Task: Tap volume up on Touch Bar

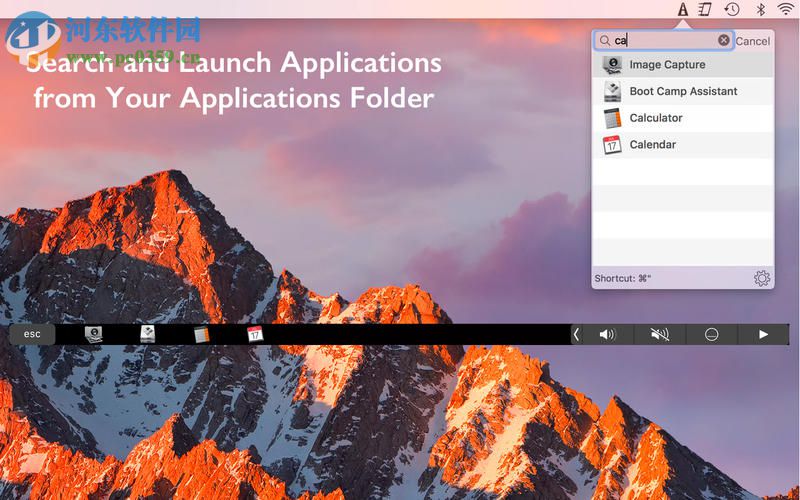Action: point(607,334)
